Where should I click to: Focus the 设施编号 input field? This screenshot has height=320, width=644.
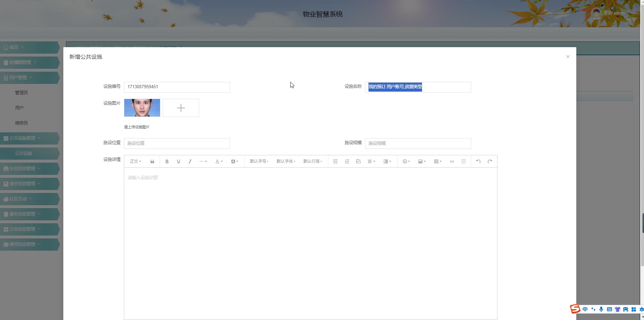click(177, 87)
